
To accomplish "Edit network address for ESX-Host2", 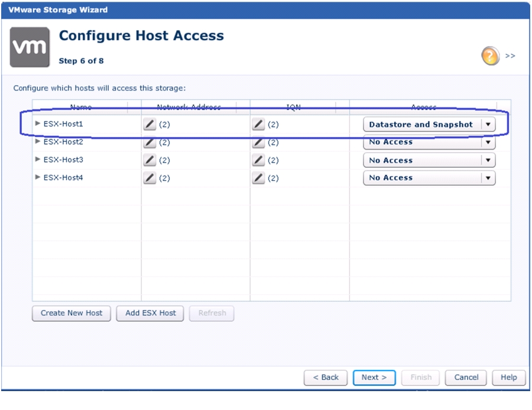I will (x=150, y=142).
